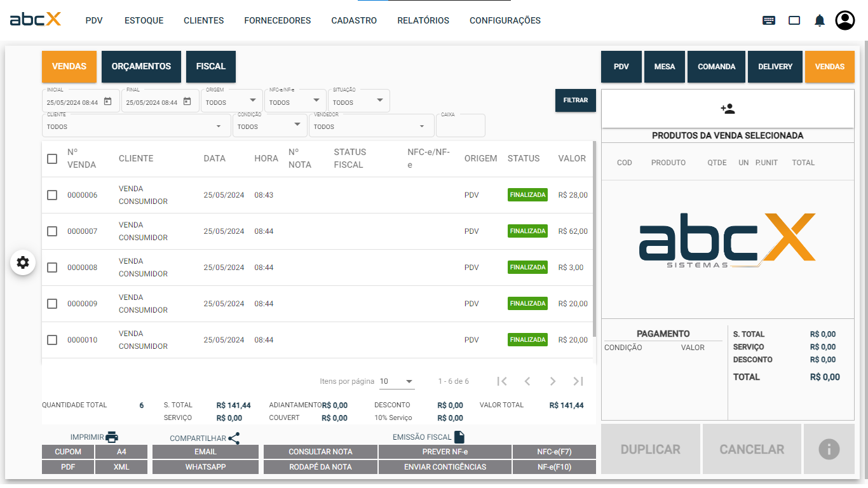868x488 pixels.
Task: Click the CANCELAR button
Action: point(752,449)
